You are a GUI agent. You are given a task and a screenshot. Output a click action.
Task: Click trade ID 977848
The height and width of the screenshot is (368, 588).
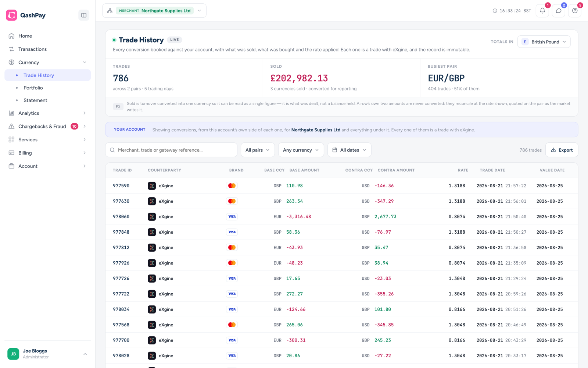(121, 232)
